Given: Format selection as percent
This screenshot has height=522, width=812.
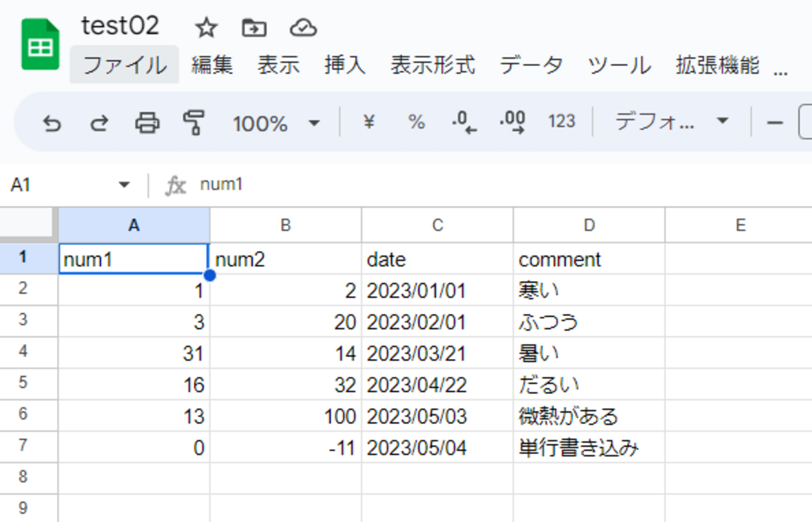Looking at the screenshot, I should pyautogui.click(x=416, y=122).
